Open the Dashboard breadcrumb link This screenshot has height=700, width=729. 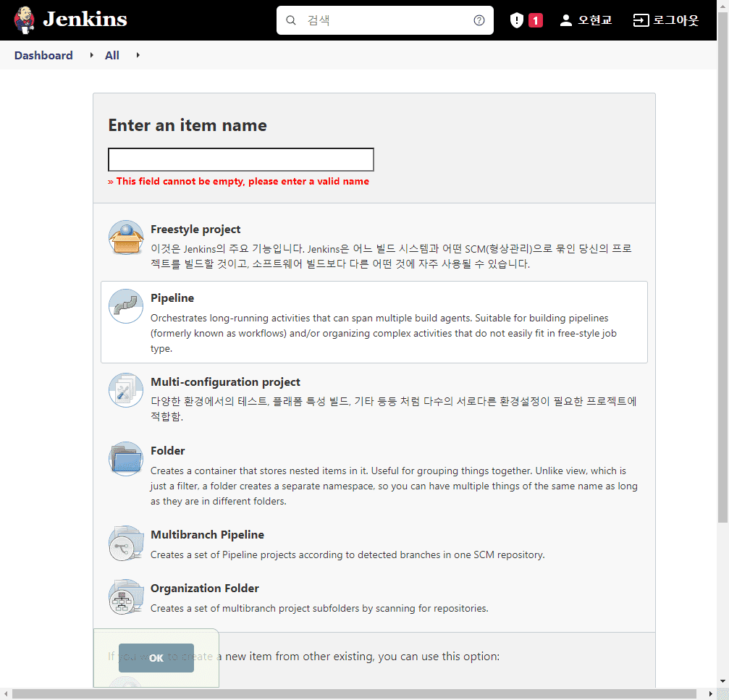(43, 55)
